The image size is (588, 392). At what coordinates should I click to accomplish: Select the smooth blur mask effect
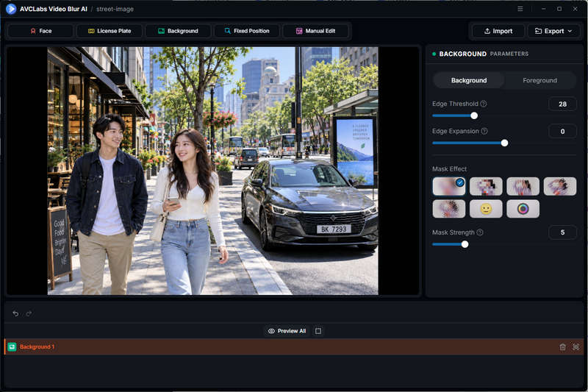(x=448, y=186)
